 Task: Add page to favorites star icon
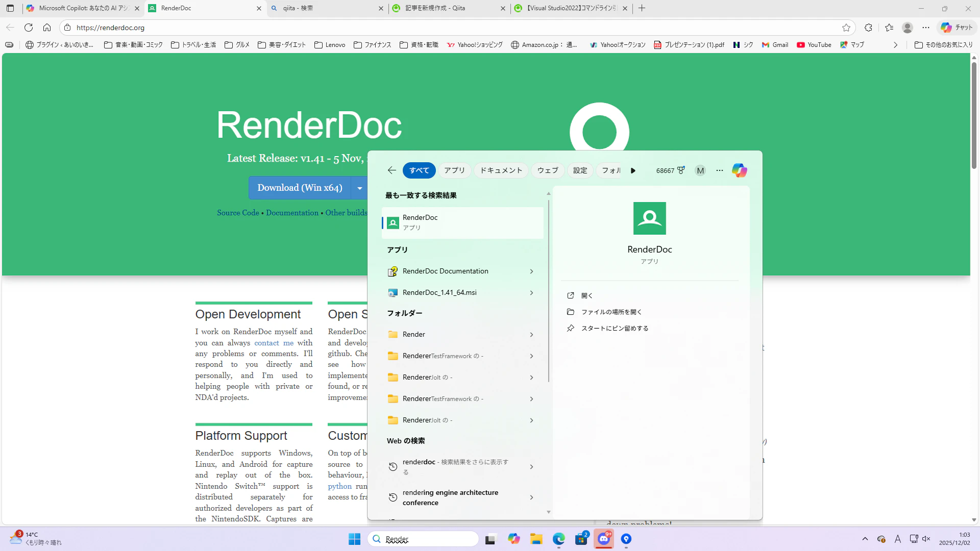(x=846, y=28)
